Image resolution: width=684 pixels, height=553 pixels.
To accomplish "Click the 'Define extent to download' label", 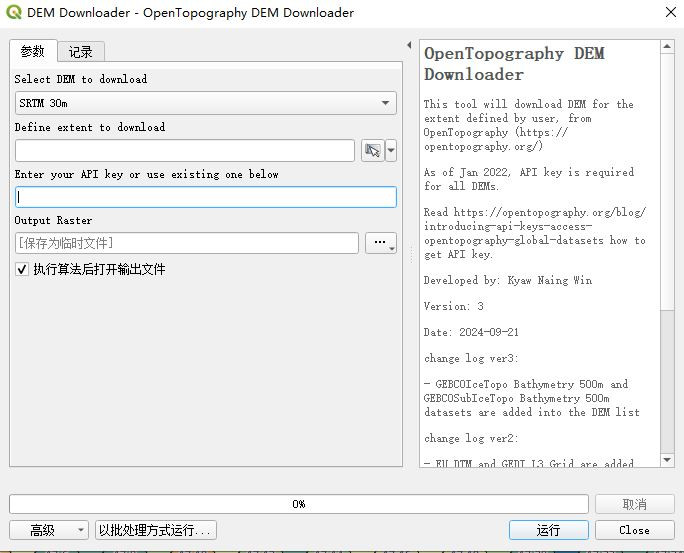I will pyautogui.click(x=90, y=127).
